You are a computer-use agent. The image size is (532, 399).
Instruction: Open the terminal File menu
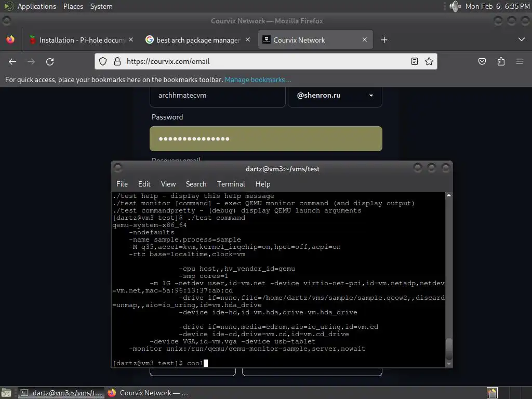(122, 184)
